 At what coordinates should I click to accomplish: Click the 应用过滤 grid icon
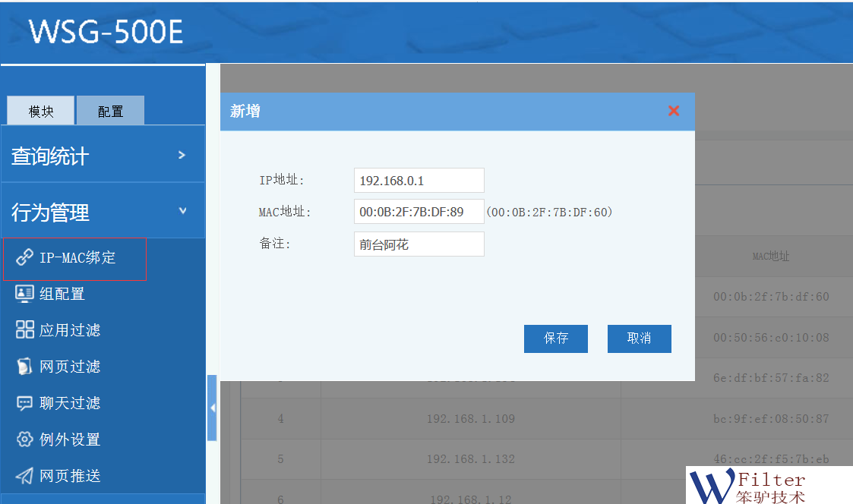[x=25, y=329]
